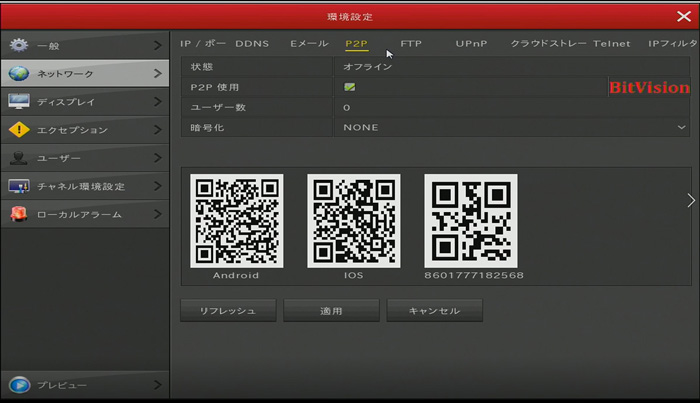Click the blue play icon for プレビュー
Image resolution: width=700 pixels, height=403 pixels.
point(19,385)
